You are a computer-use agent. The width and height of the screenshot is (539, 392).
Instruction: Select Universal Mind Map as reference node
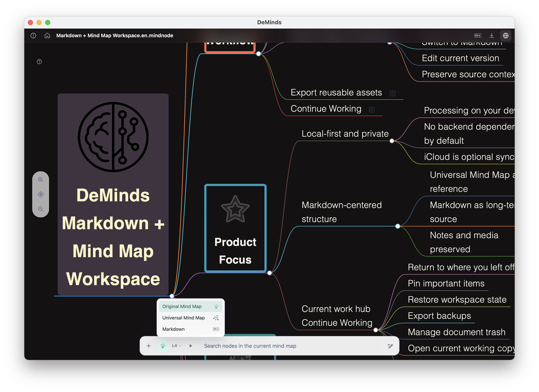[x=472, y=182]
